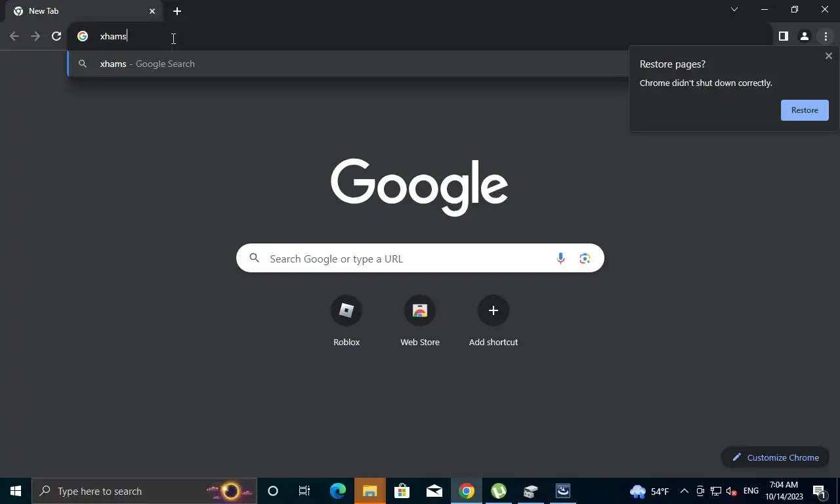This screenshot has width=840, height=504.
Task: Open a new tab with plus button
Action: (177, 11)
